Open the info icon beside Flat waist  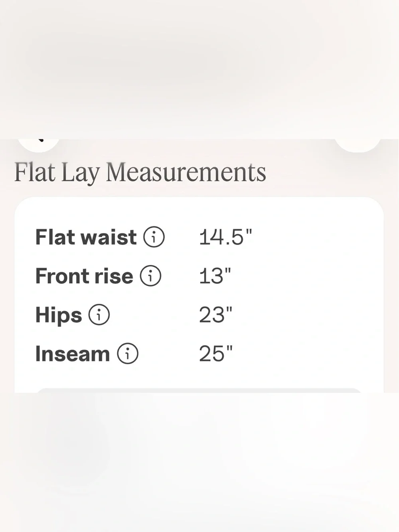pos(154,237)
